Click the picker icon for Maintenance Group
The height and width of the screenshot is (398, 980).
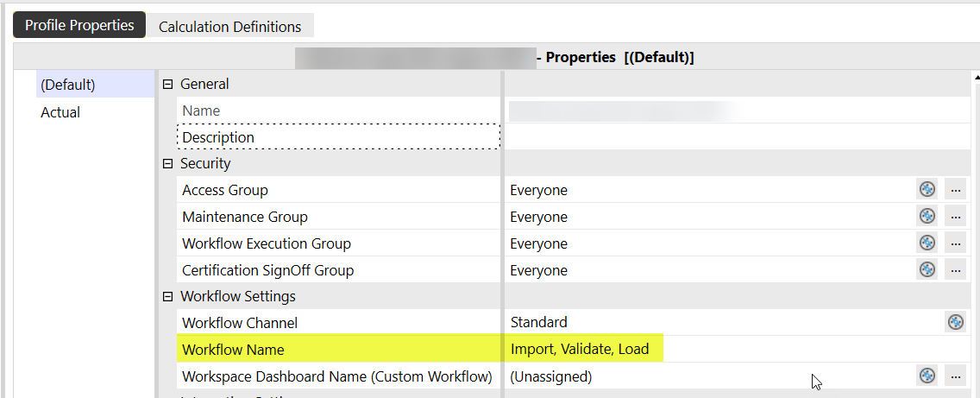pos(927,217)
